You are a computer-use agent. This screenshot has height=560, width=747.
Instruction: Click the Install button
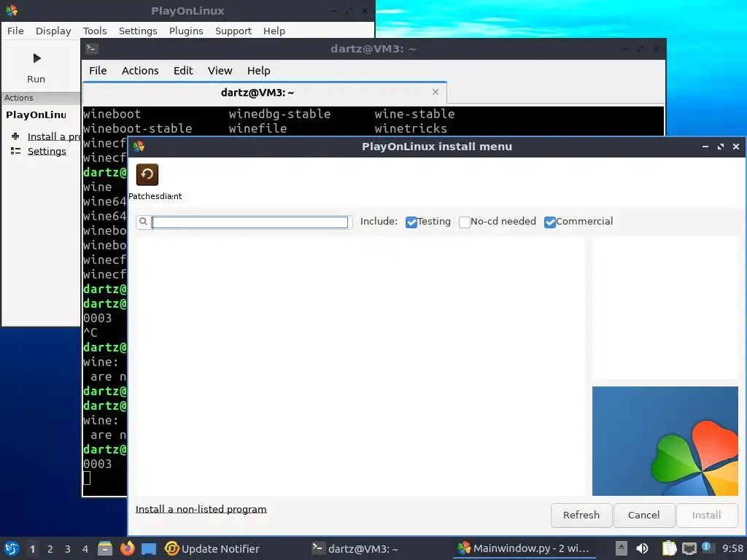coord(706,516)
